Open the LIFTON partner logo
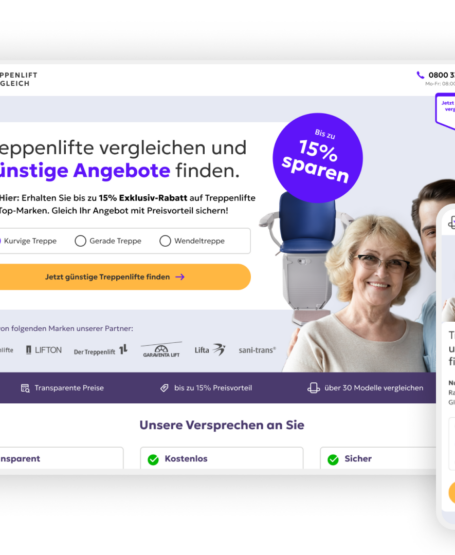The height and width of the screenshot is (555, 455). [44, 350]
